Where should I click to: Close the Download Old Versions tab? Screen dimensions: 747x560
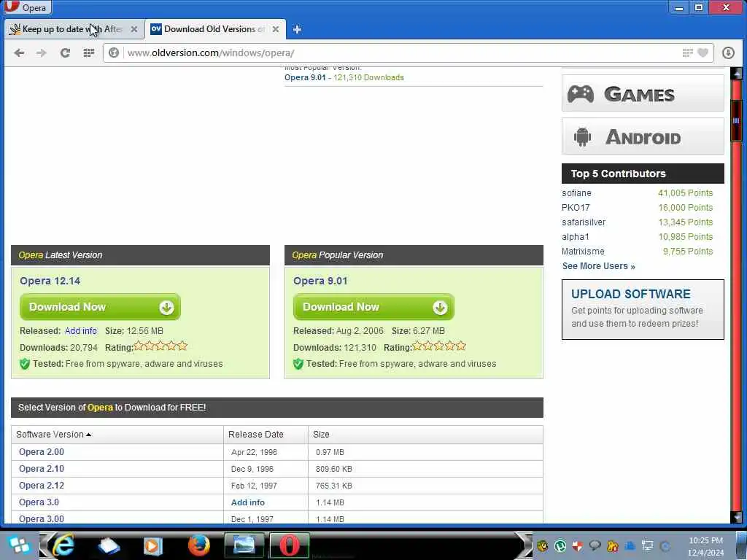click(x=275, y=29)
